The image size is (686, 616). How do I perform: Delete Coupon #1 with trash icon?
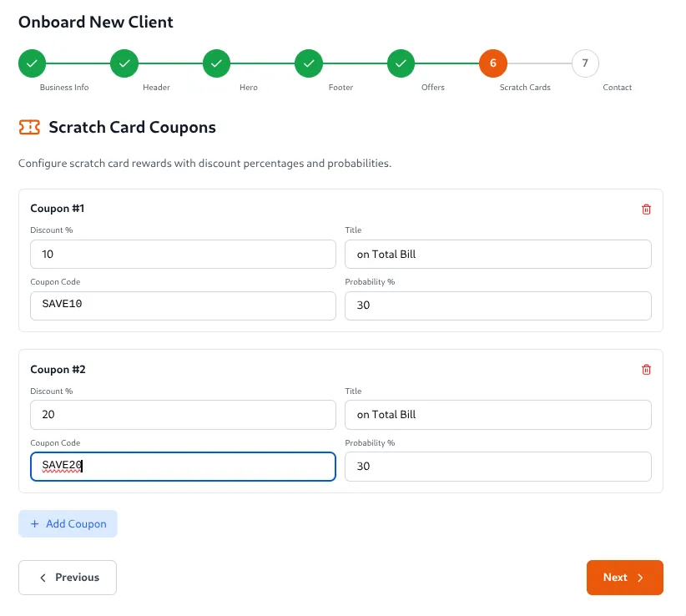pyautogui.click(x=646, y=210)
